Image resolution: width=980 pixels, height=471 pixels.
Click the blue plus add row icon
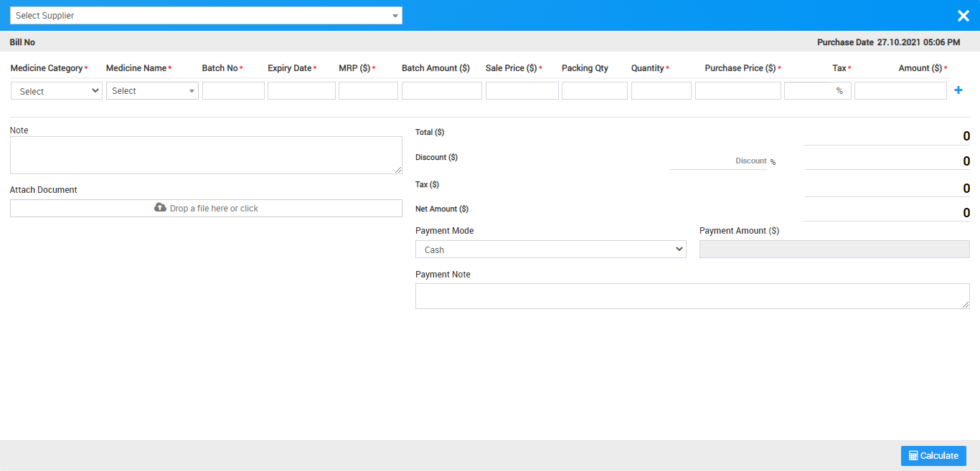pyautogui.click(x=958, y=90)
